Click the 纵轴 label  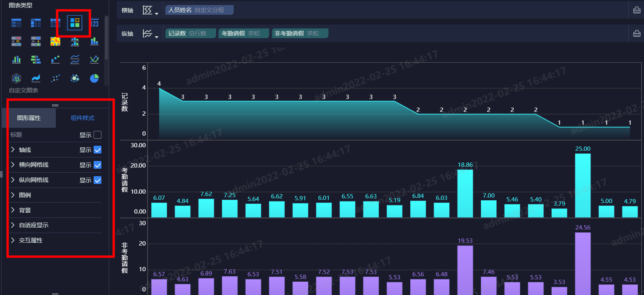click(x=127, y=34)
